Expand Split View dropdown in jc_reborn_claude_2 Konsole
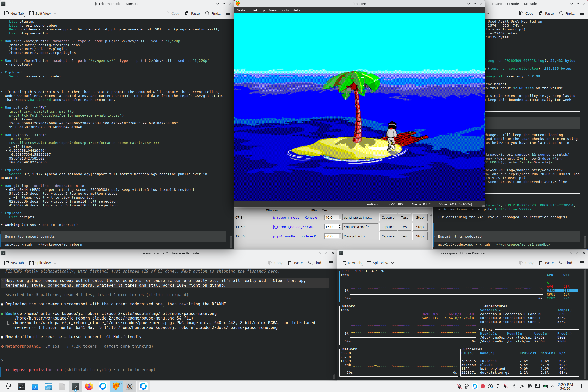 point(55,263)
